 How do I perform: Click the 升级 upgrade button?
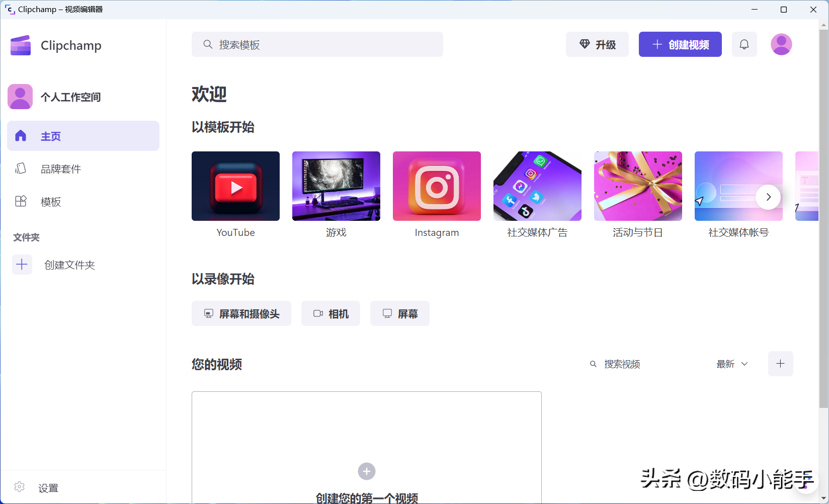(597, 44)
